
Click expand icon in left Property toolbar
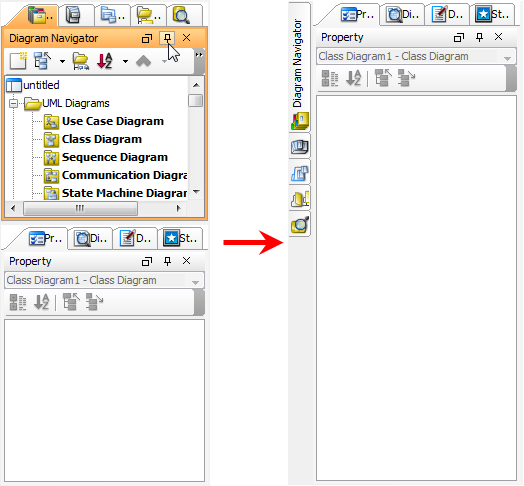[x=95, y=302]
